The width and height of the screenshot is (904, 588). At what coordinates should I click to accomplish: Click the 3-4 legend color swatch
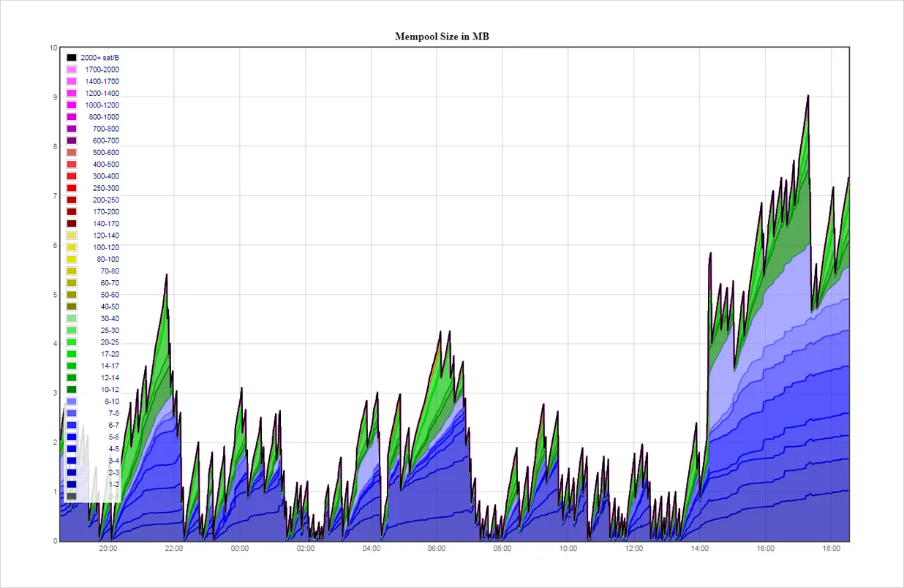point(72,461)
